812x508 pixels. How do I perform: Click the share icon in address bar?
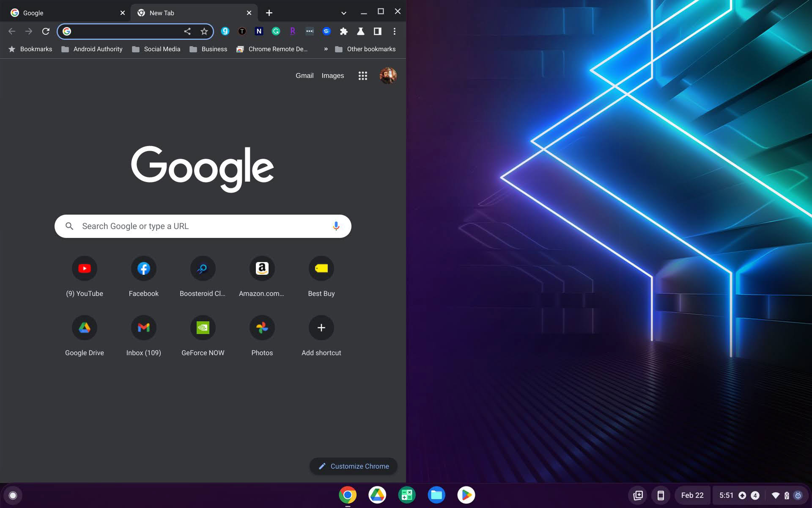click(187, 31)
